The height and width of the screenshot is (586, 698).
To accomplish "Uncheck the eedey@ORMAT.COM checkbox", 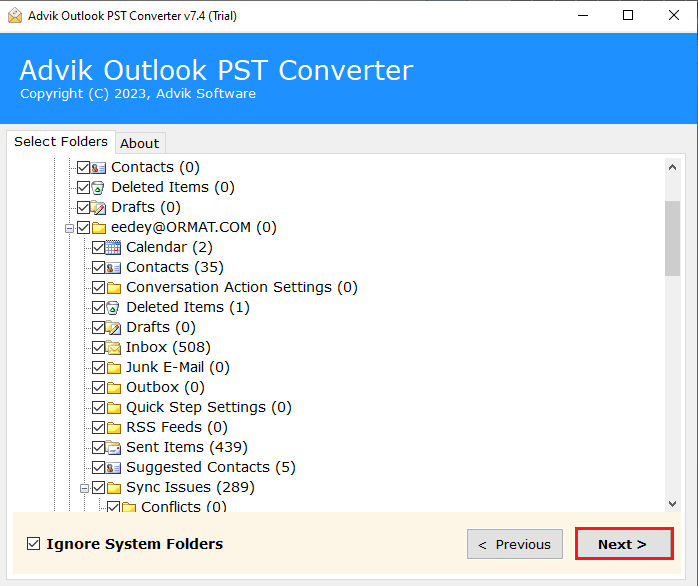I will click(83, 228).
